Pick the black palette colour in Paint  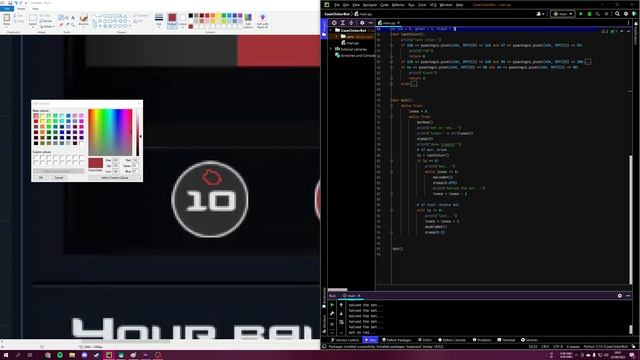191,16
